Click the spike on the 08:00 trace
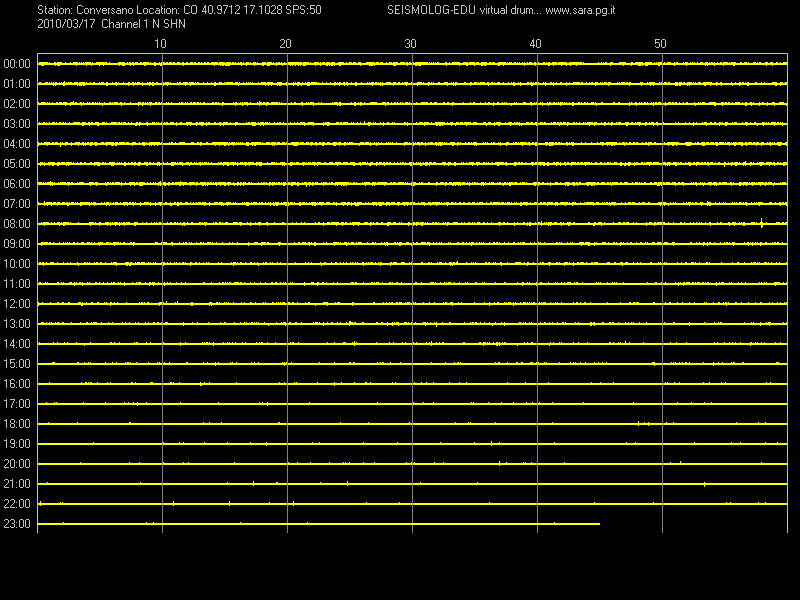 tap(761, 223)
